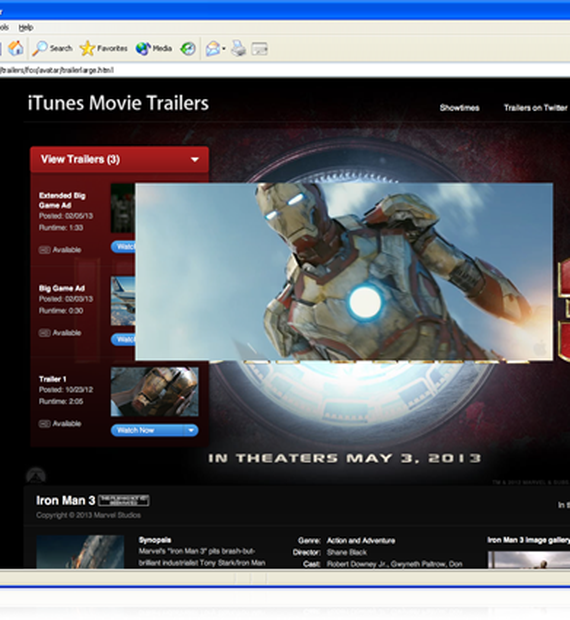Click director name Shane Black

(x=347, y=552)
